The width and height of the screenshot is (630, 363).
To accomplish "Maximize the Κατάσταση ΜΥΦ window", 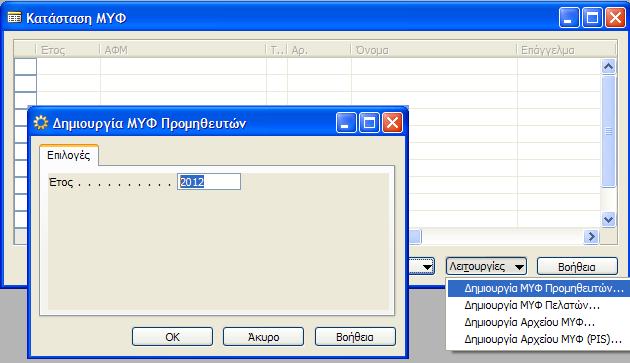I will [592, 18].
